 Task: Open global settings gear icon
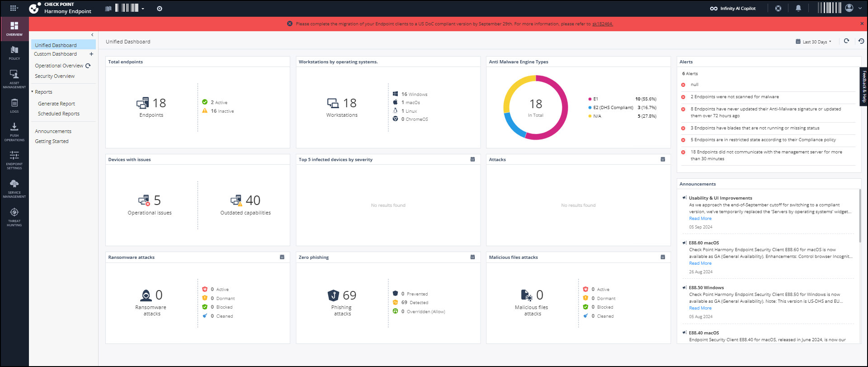point(160,9)
